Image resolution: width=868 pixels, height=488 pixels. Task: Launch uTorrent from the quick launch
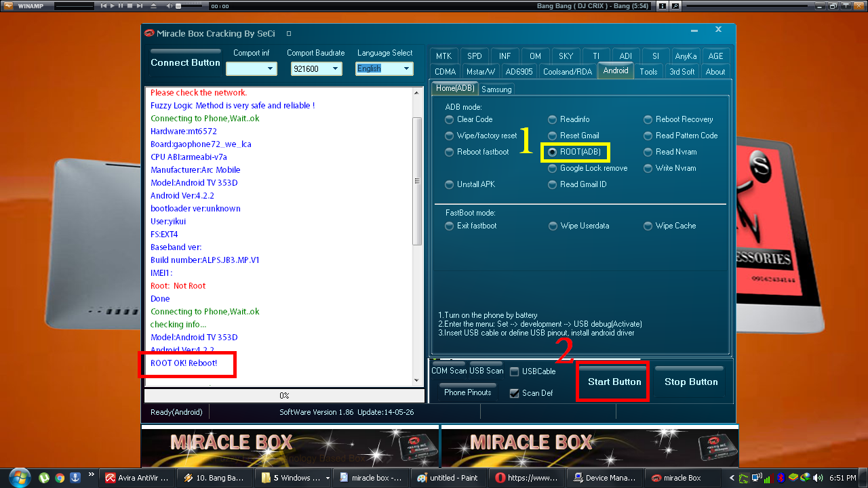coord(45,478)
